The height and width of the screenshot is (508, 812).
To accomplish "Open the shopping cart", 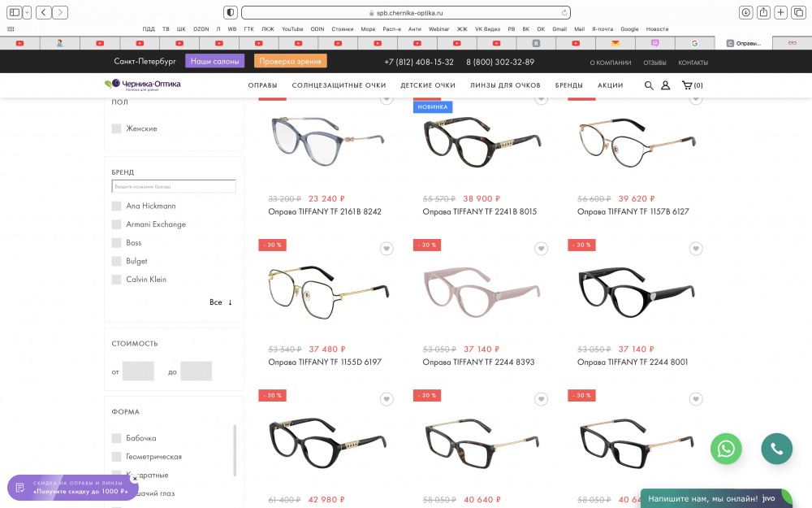I will [x=693, y=85].
